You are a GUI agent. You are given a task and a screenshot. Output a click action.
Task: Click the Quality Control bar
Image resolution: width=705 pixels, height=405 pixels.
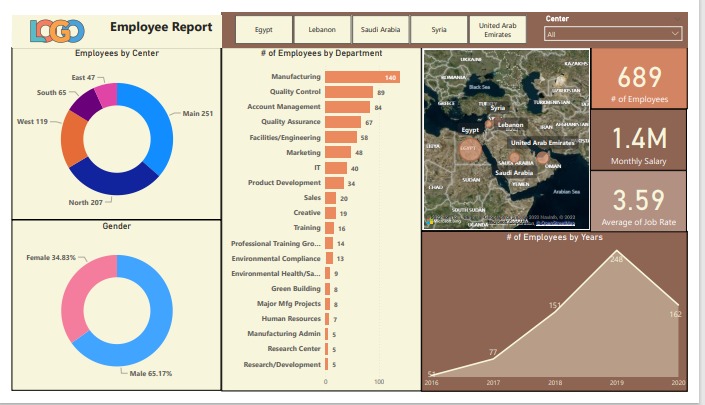(349, 92)
